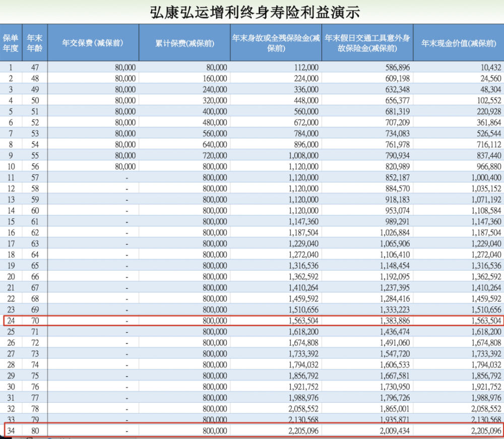The height and width of the screenshot is (439, 504).
Task: Select cell value 1,237,395
Action: 395,288
